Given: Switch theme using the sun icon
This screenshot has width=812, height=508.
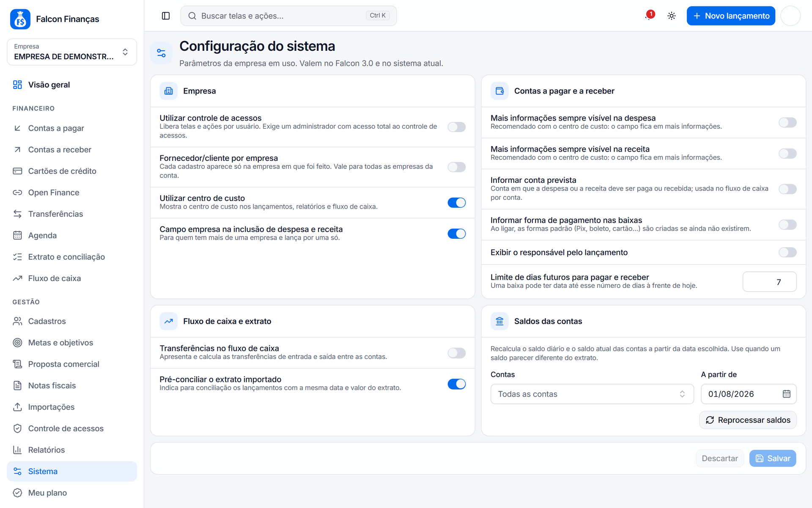Looking at the screenshot, I should 672,16.
